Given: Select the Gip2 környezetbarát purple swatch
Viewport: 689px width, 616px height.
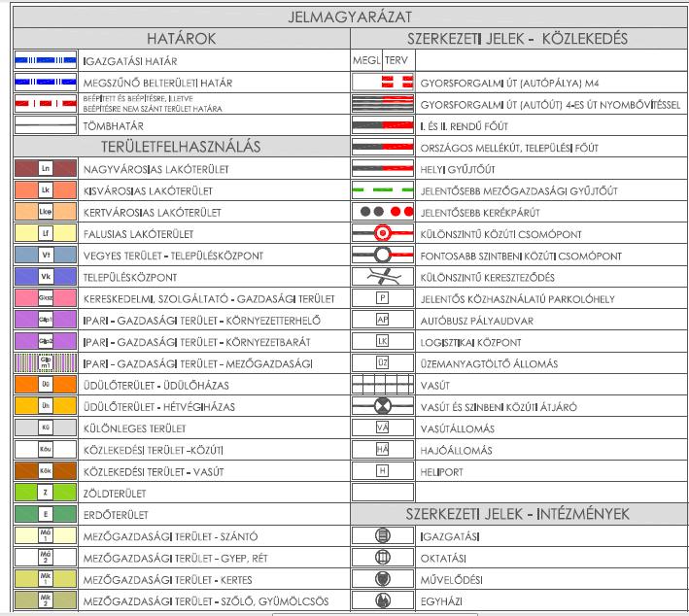Looking at the screenshot, I should pyautogui.click(x=46, y=341).
